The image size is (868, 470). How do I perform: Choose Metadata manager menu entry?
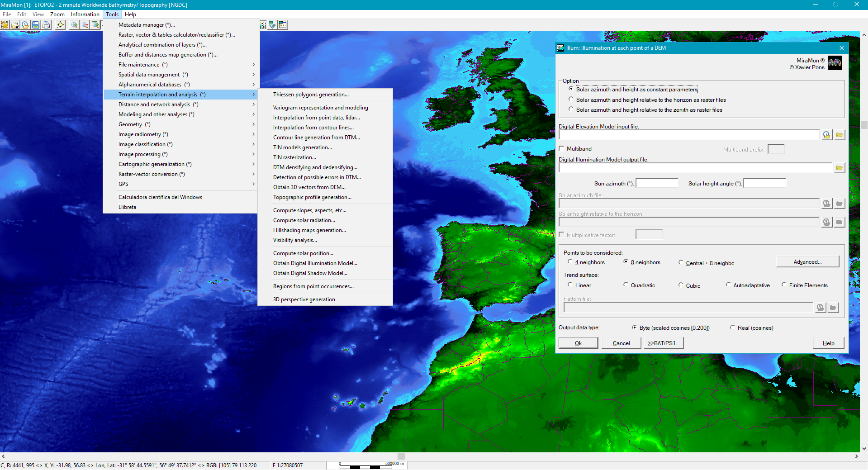pyautogui.click(x=181, y=25)
